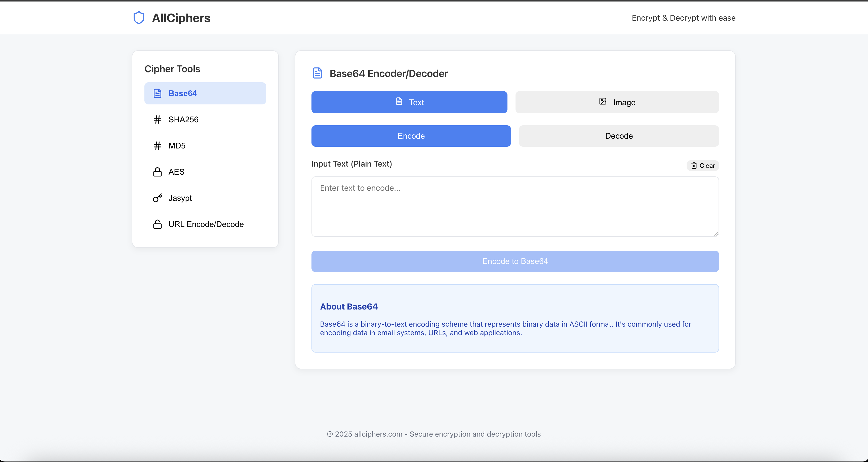Click the URL Encode/Decode unlock icon

[157, 224]
